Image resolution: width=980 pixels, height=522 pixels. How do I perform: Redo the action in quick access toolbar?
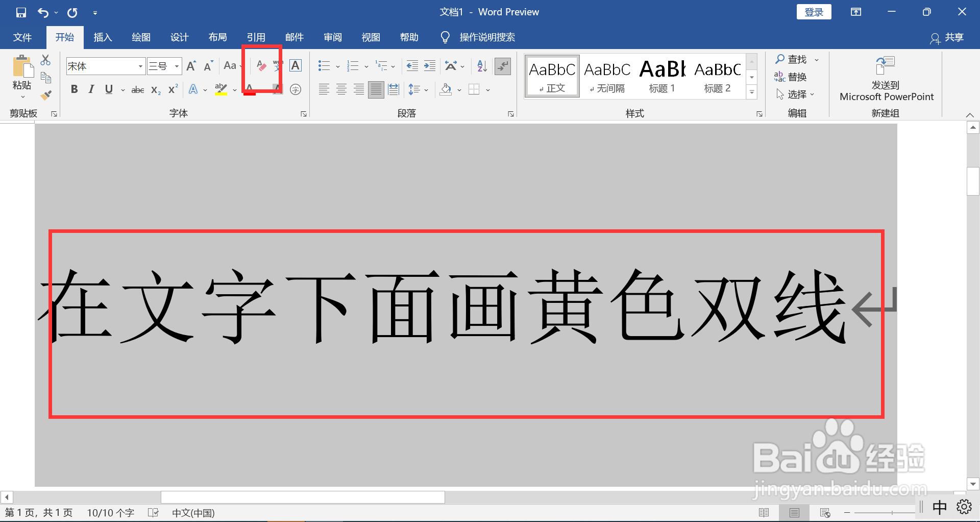pyautogui.click(x=72, y=12)
